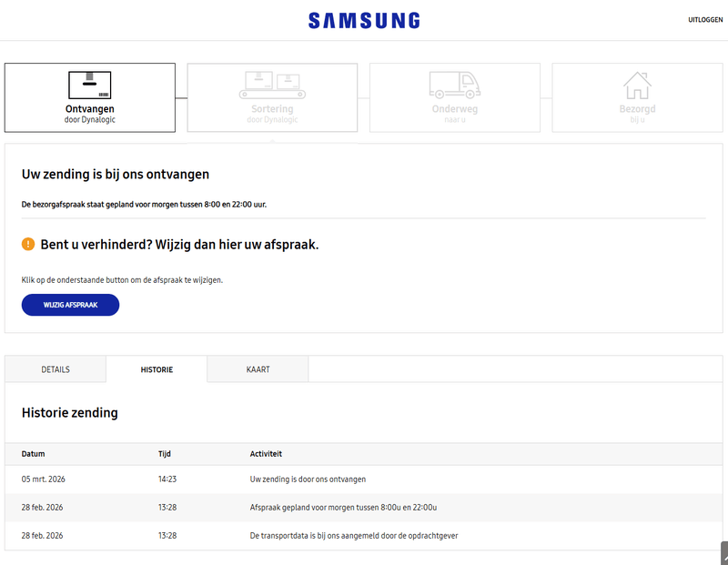Viewport: 728px width, 565px height.
Task: Click the Samsung logo
Action: coord(363,19)
